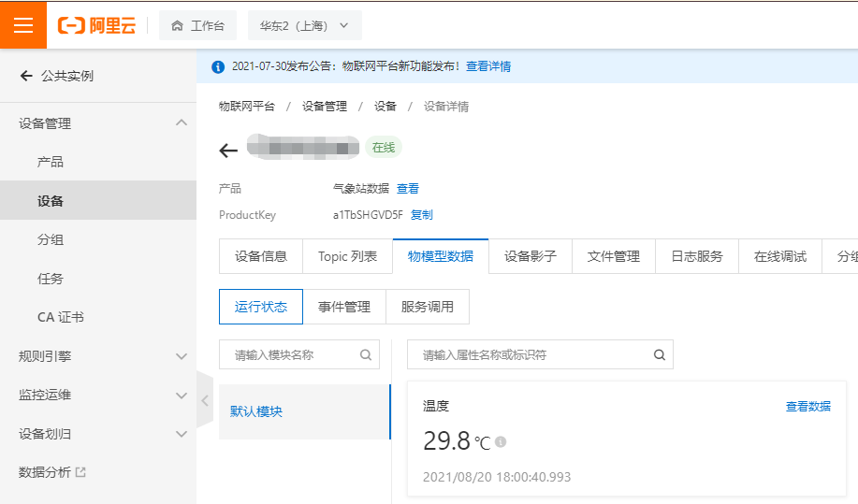858x504 pixels.
Task: Click 设备管理 breadcrumb
Action: tap(325, 106)
